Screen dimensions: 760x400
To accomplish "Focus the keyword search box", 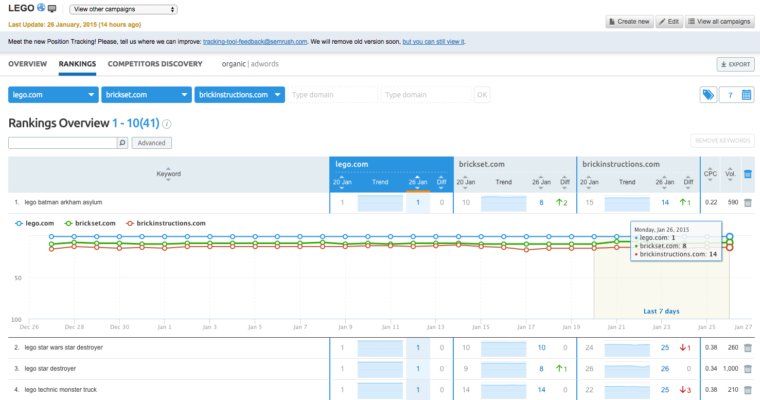I will [x=63, y=143].
